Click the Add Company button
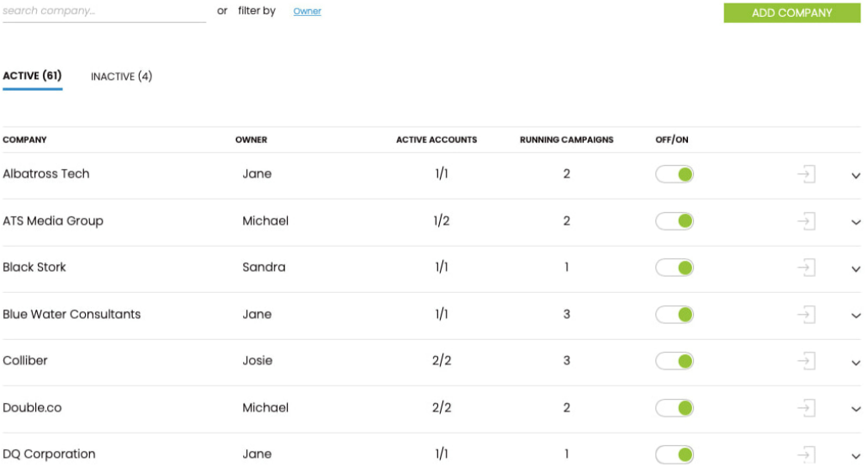 coord(791,13)
